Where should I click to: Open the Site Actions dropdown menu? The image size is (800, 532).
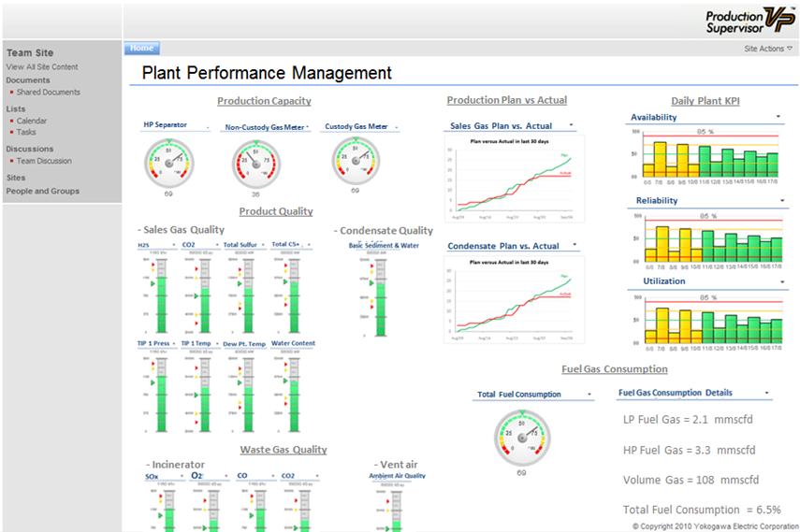point(768,49)
